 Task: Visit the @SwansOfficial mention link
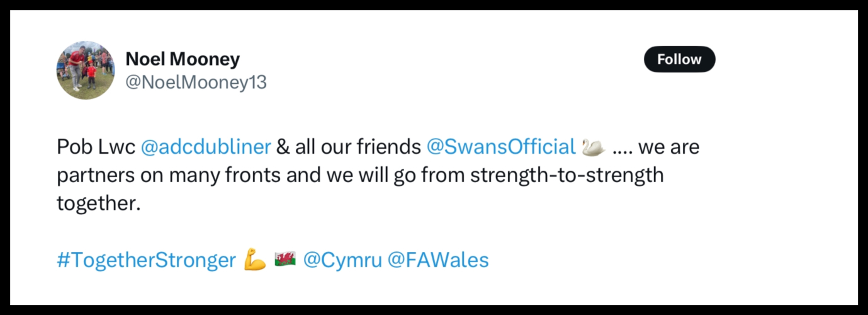[501, 147]
